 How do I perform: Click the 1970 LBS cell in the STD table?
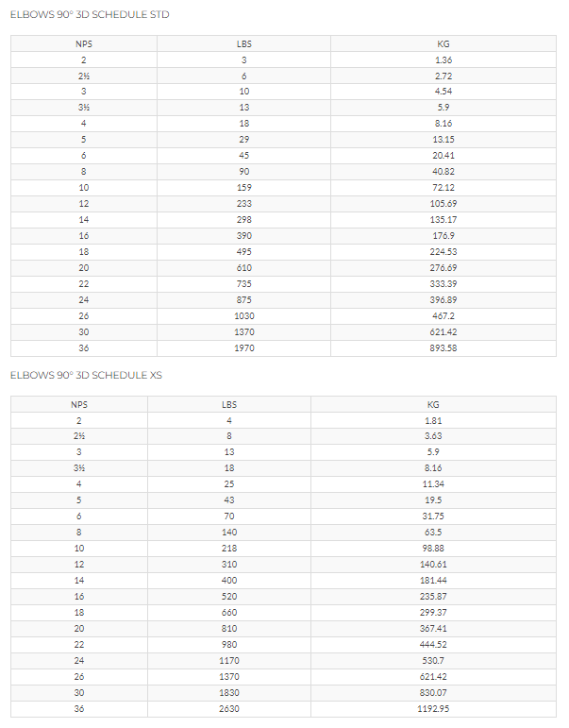[244, 348]
